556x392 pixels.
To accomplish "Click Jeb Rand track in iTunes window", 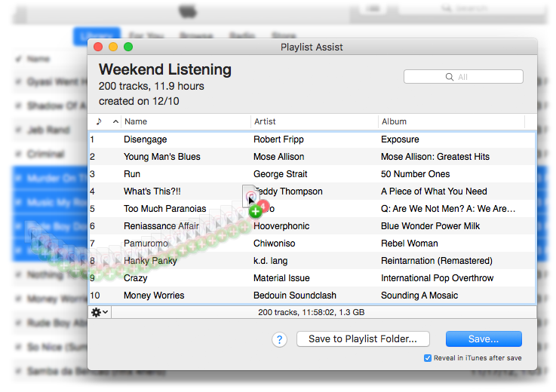I will click(48, 130).
